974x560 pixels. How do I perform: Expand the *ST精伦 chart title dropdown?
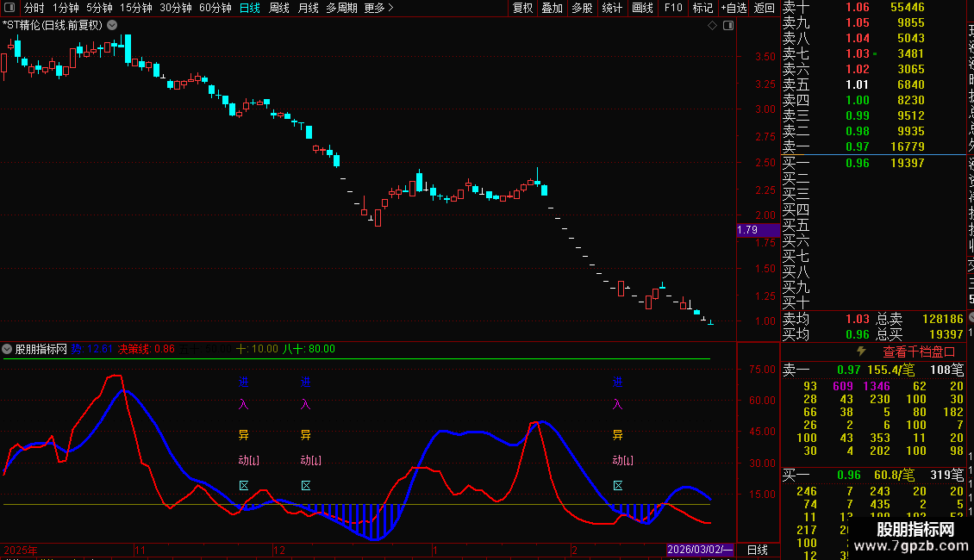112,25
